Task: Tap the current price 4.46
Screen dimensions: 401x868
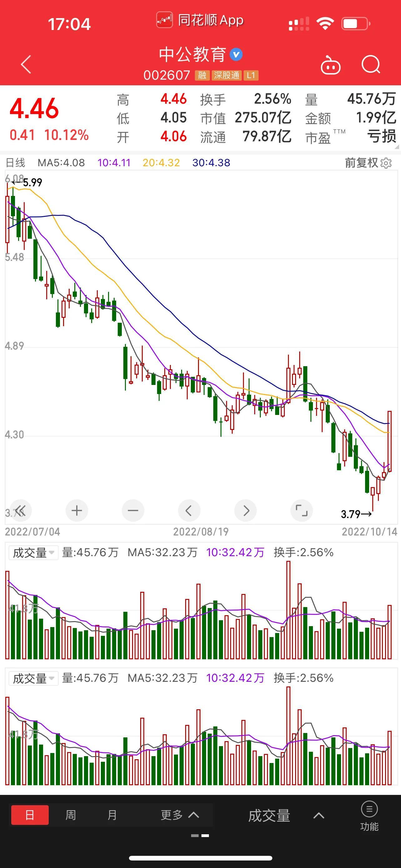Action: click(34, 108)
